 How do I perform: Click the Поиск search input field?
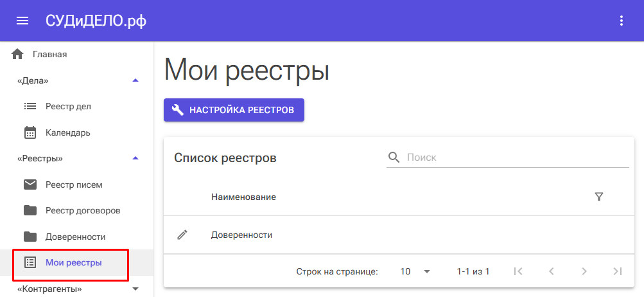(x=514, y=157)
